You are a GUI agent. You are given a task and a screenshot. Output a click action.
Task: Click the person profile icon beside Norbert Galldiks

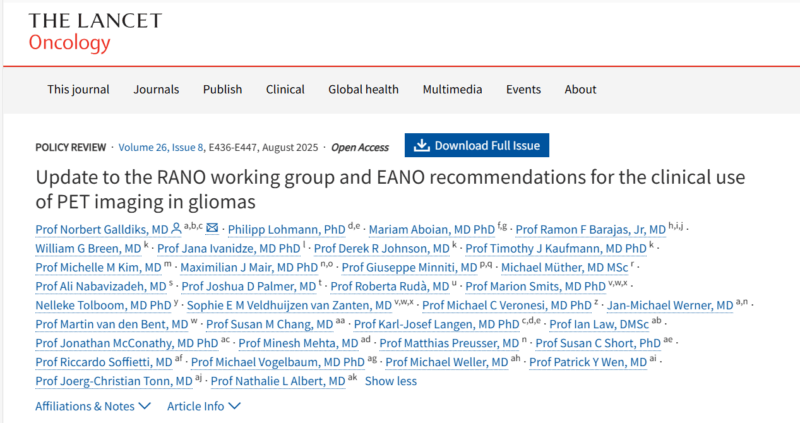click(x=176, y=229)
